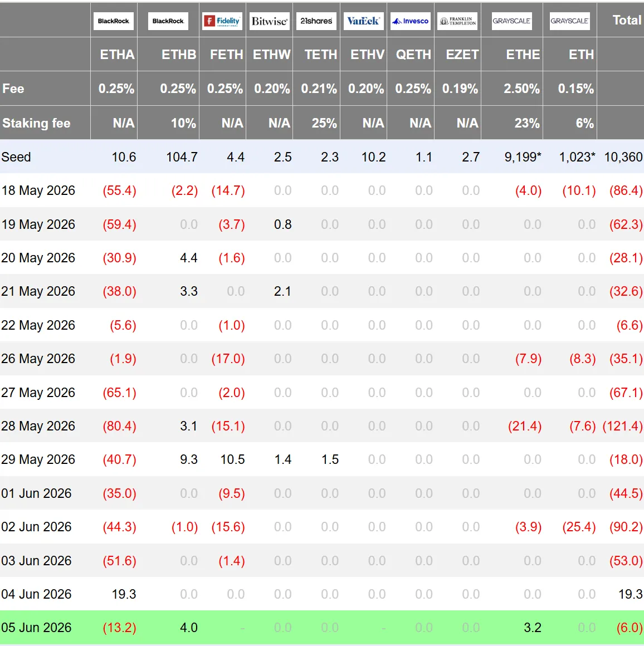
Task: Click the Total column header
Action: coord(627,20)
